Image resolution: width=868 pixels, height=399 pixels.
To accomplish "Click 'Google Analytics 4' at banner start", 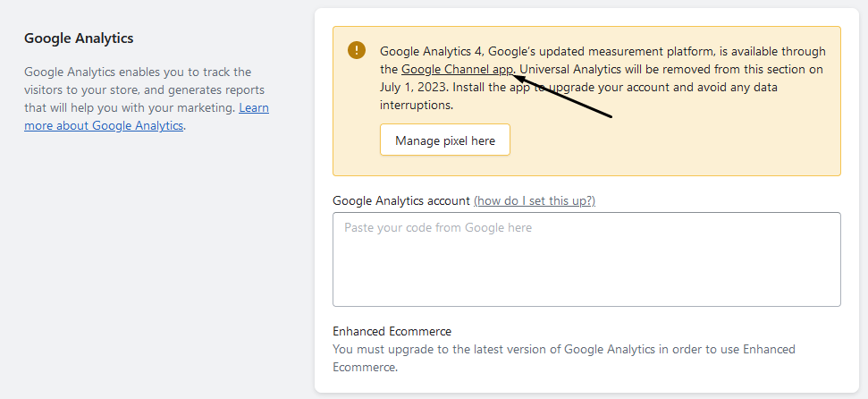I will click(431, 51).
